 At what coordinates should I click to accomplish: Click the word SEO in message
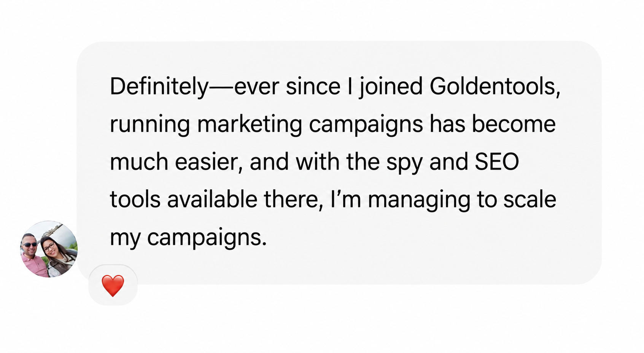coord(497,162)
